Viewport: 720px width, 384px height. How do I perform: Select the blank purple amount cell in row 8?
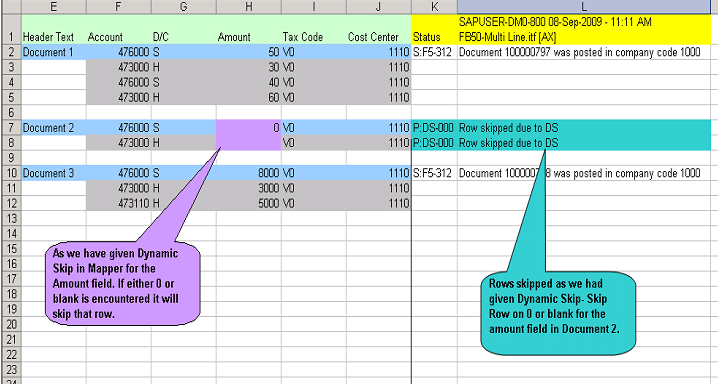point(249,143)
